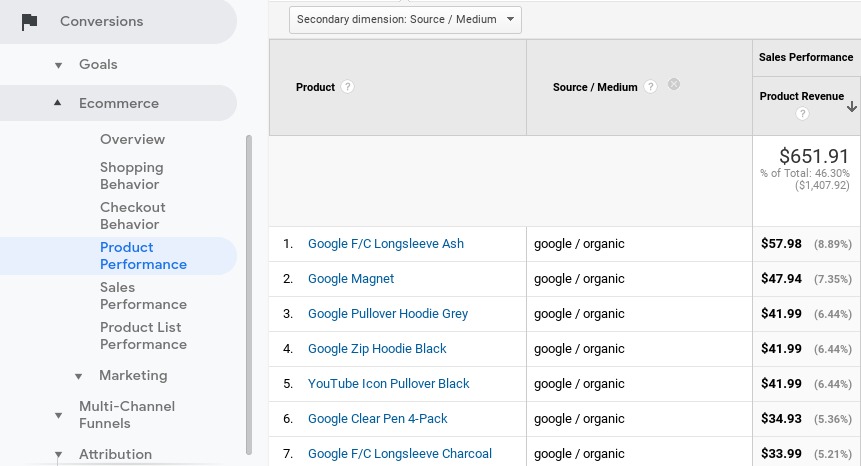Remove the Source / Medium secondary dimension
Viewport: 861px width, 466px height.
(674, 84)
